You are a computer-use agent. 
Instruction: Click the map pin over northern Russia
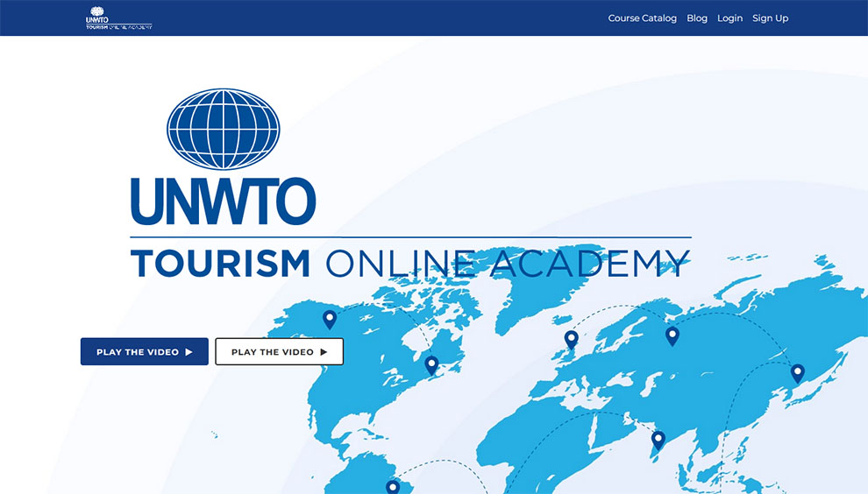pos(672,336)
